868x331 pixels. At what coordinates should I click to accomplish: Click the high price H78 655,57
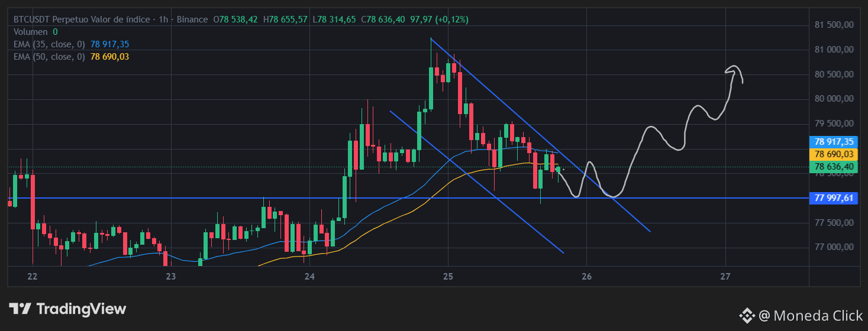click(285, 20)
